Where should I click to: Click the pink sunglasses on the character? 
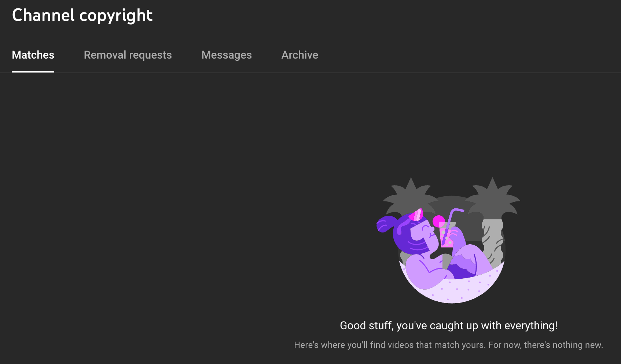pyautogui.click(x=416, y=215)
